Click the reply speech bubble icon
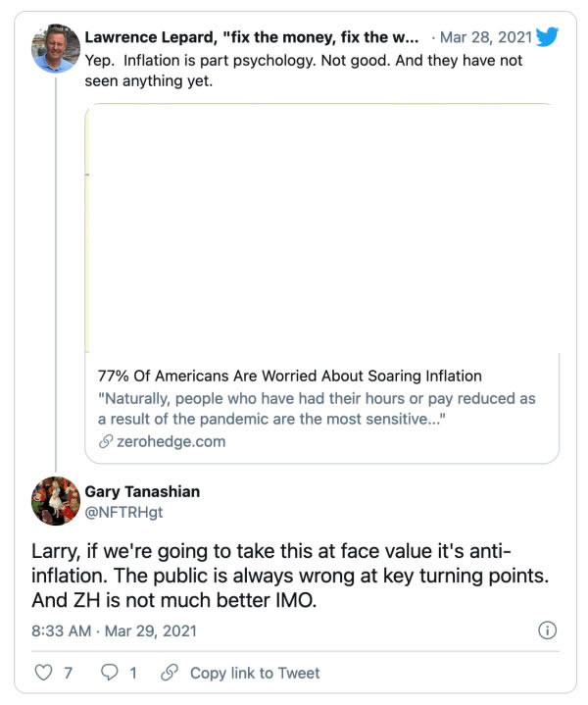The width and height of the screenshot is (588, 705). [110, 673]
